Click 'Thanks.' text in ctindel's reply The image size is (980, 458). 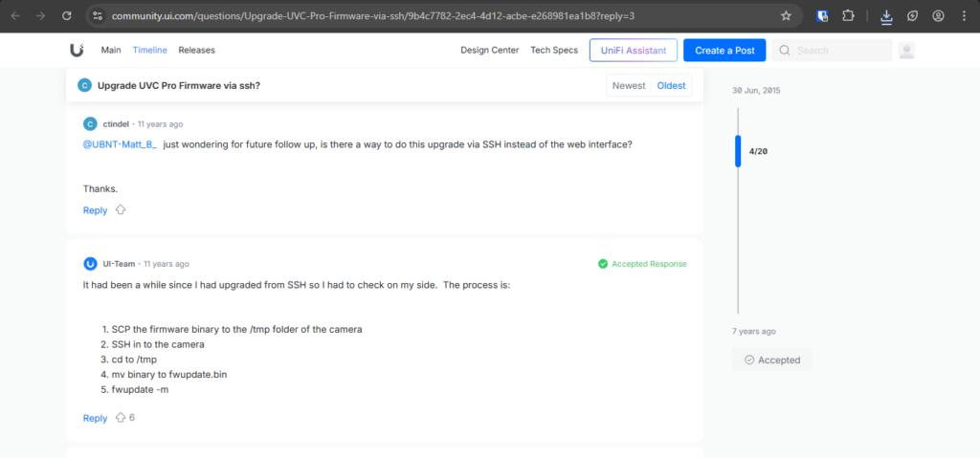coord(100,188)
